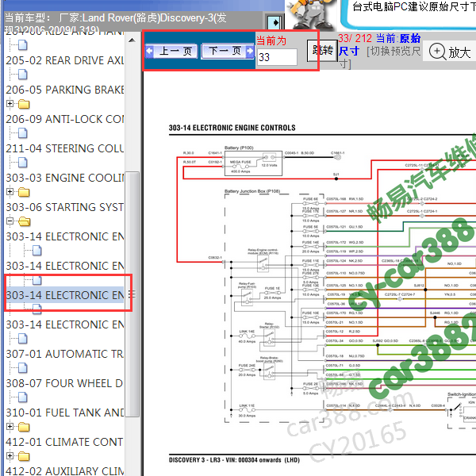Select 412-02 AUXILIARY CLIMATE tree item
Image resolution: width=476 pixels, height=476 pixels.
(65, 470)
